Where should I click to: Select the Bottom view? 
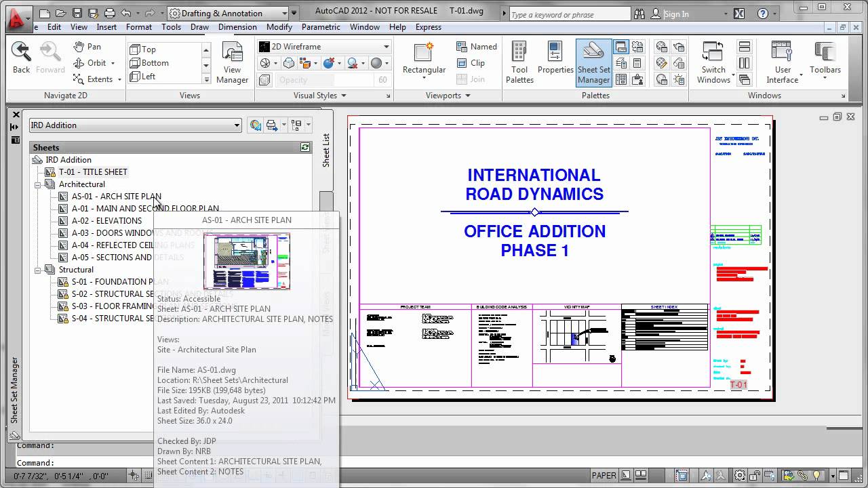(149, 63)
